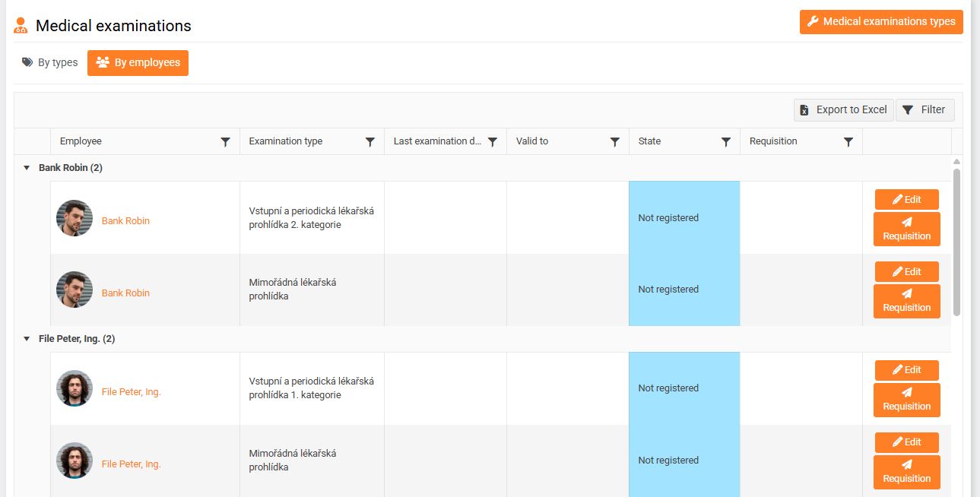Open the Valid to column filter
The height and width of the screenshot is (497, 980).
615,142
